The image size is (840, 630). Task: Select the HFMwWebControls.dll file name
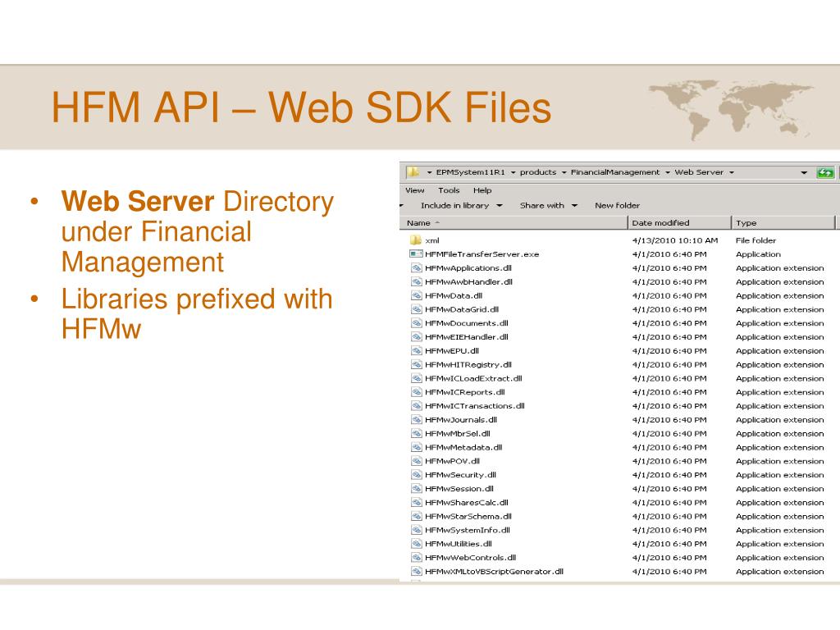[x=470, y=558]
